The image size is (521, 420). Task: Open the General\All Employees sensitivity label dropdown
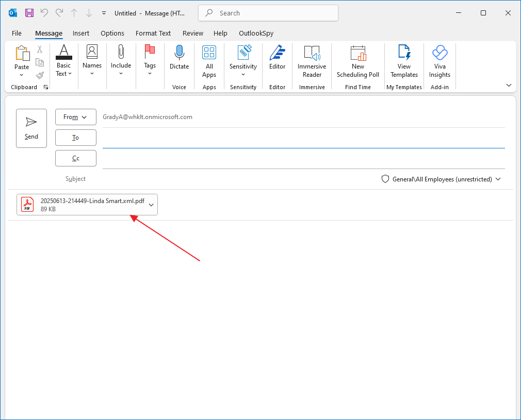441,179
